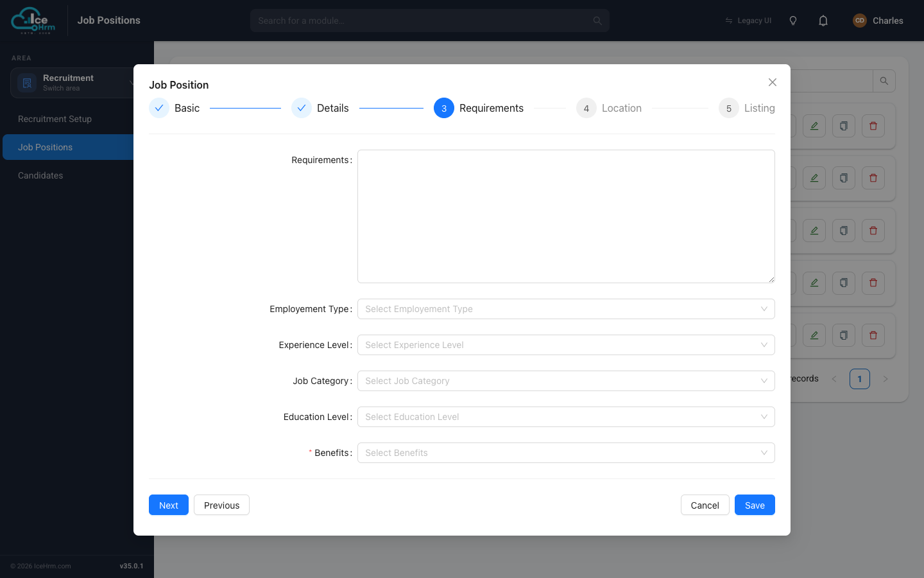Screen dimensions: 924x578
Task: Click the IceHrm logo
Action: point(33,21)
